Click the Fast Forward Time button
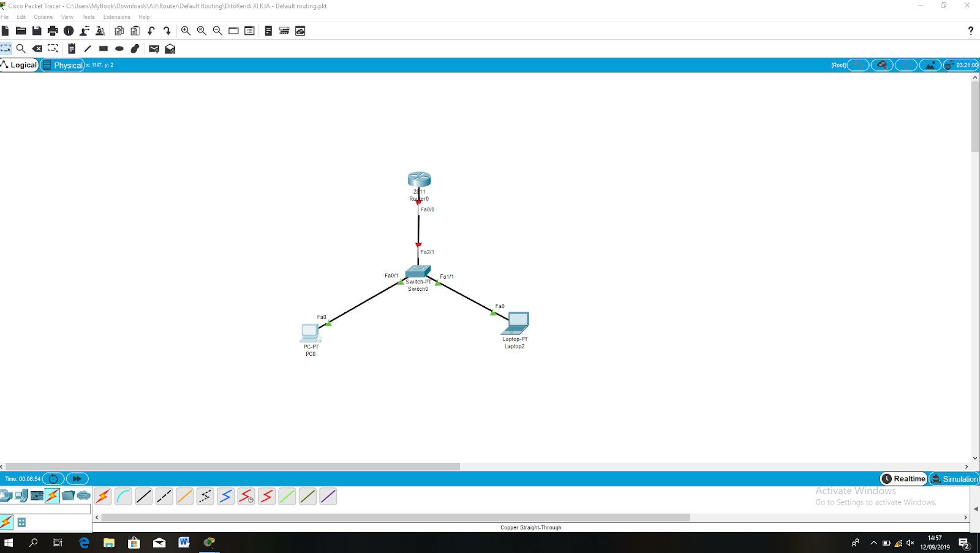The height and width of the screenshot is (553, 980). pos(77,478)
